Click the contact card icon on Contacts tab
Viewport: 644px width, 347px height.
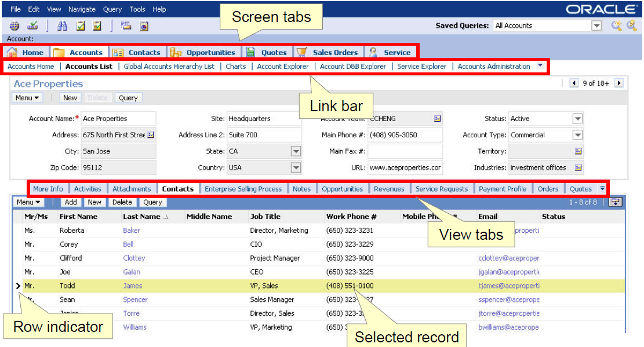tap(118, 53)
